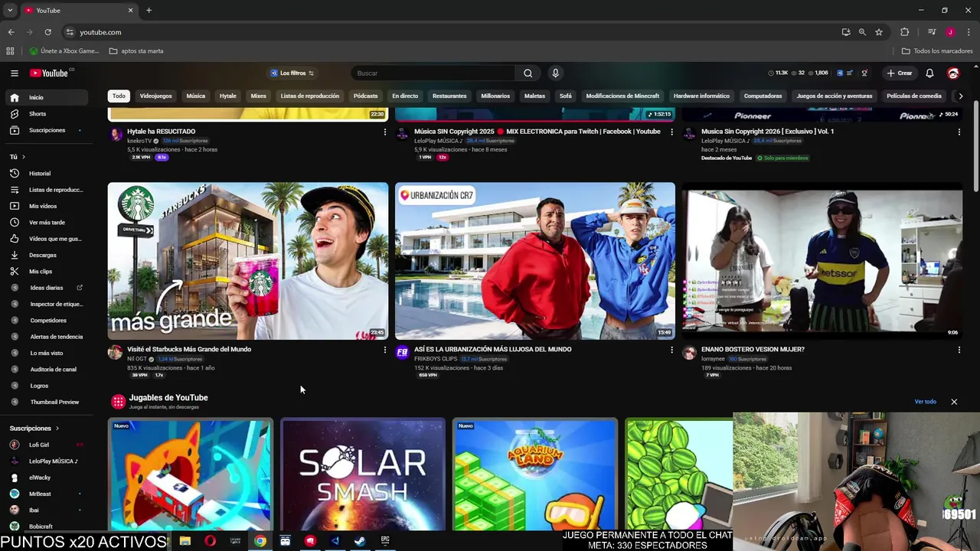Open the account avatar menu

953,73
